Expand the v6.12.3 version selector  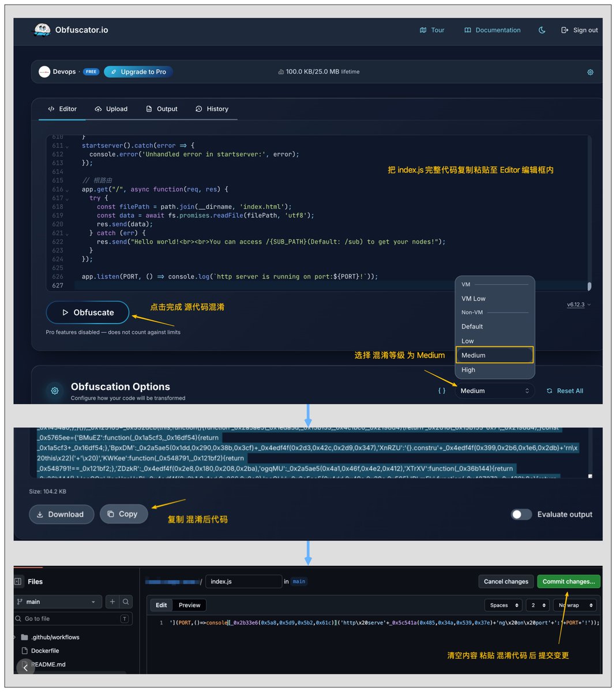(x=579, y=304)
